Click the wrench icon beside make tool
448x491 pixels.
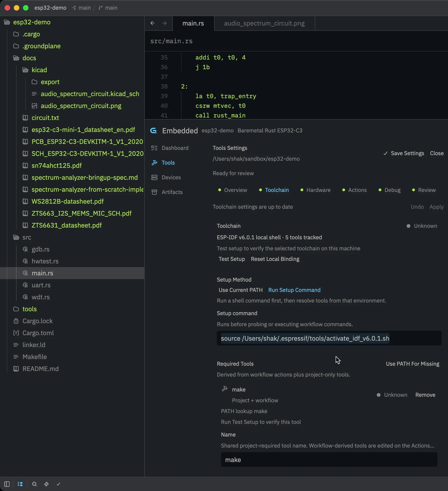tap(225, 389)
